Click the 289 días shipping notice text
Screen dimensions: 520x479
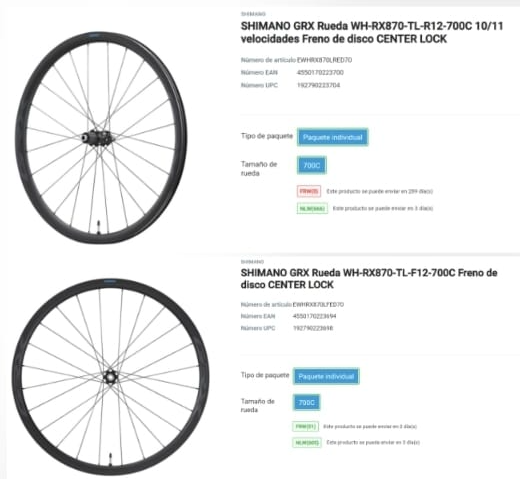point(379,191)
